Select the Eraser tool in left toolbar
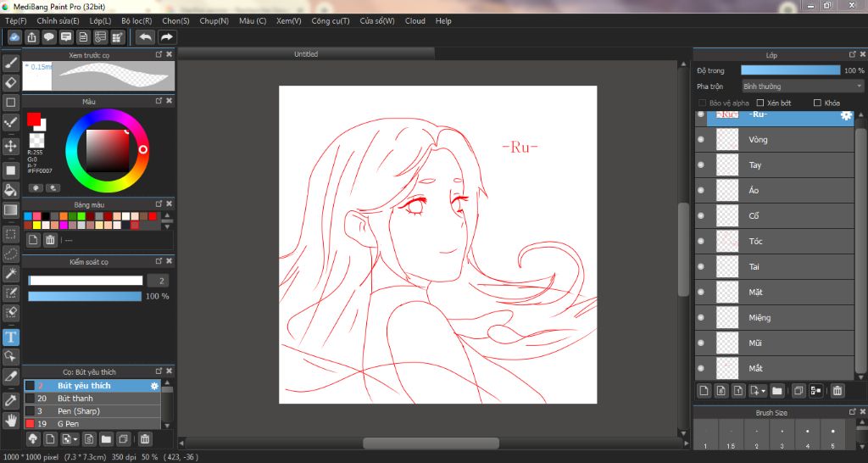This screenshot has width=868, height=463. (x=11, y=82)
